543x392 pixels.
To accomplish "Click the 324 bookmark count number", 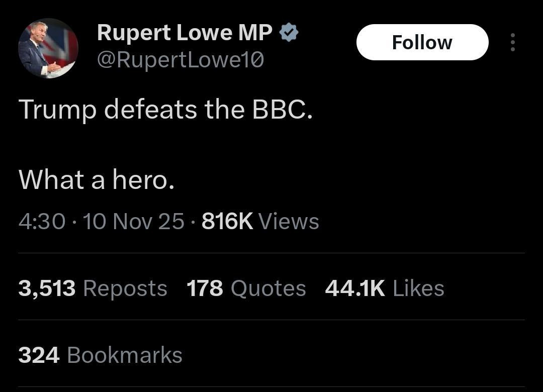I will point(39,355).
